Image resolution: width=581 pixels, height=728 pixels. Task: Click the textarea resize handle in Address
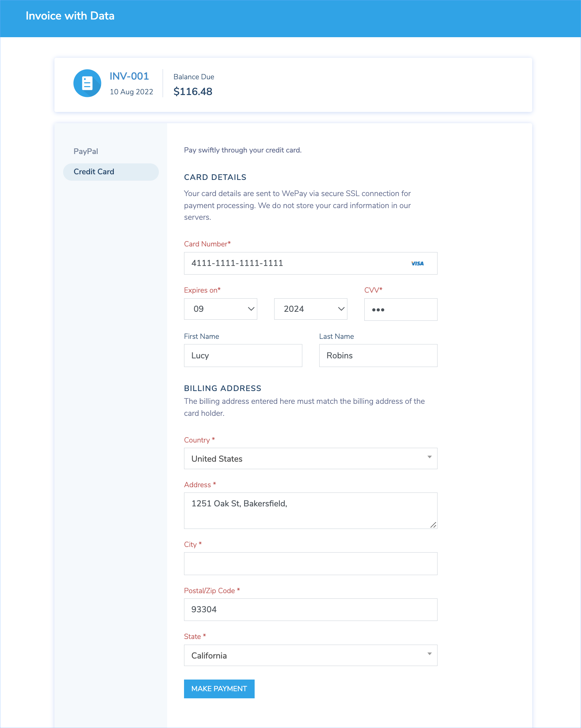(x=433, y=525)
